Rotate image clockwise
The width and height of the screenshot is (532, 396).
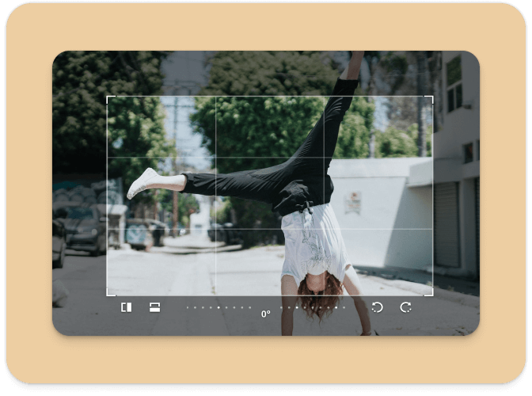(x=406, y=307)
